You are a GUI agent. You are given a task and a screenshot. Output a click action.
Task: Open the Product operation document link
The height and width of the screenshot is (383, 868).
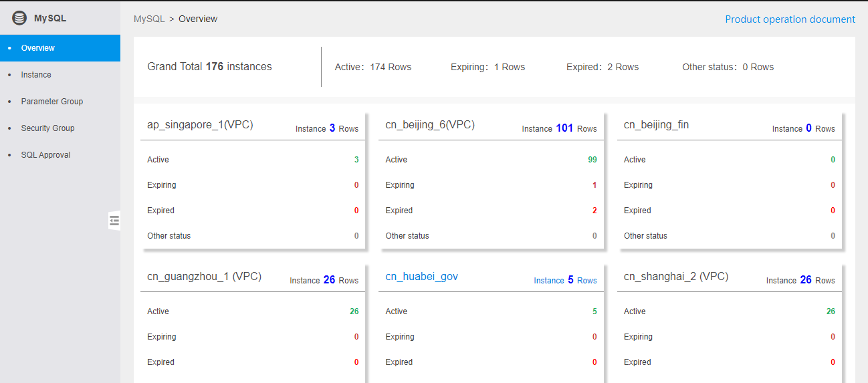pyautogui.click(x=790, y=19)
